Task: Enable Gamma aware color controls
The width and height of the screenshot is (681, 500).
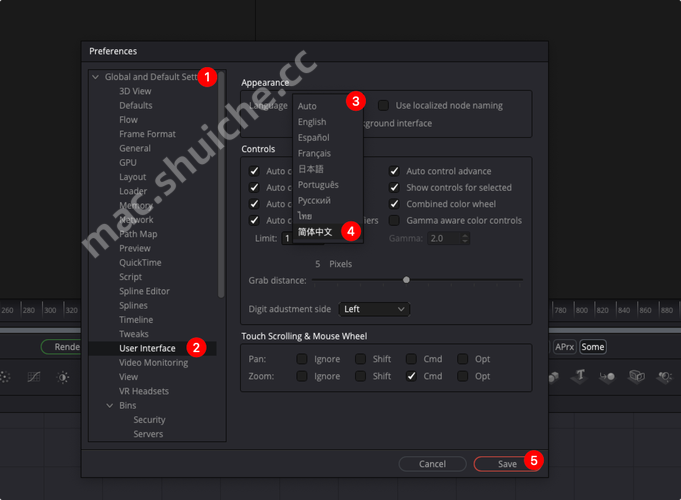Action: click(395, 220)
